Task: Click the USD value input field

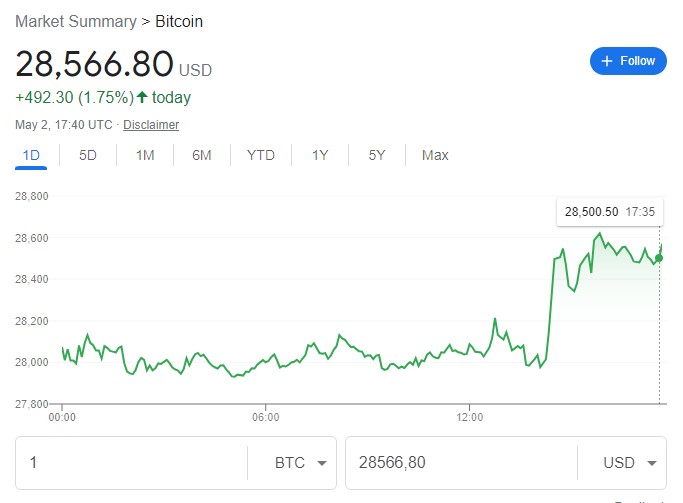Action: (460, 463)
